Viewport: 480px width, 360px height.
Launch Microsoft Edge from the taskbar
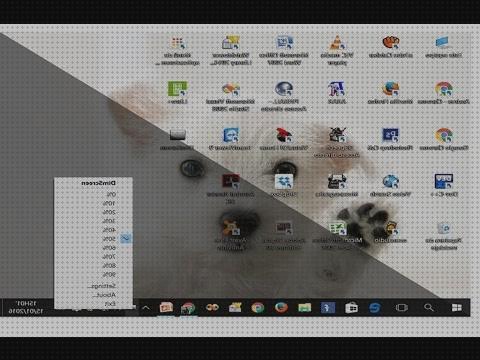[x=375, y=307]
